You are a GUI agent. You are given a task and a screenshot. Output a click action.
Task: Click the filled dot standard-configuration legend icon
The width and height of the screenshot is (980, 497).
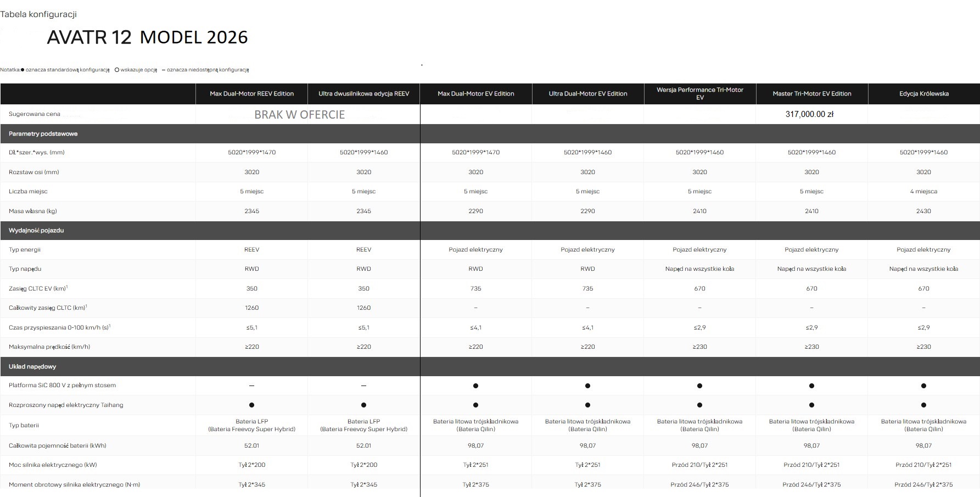(23, 70)
